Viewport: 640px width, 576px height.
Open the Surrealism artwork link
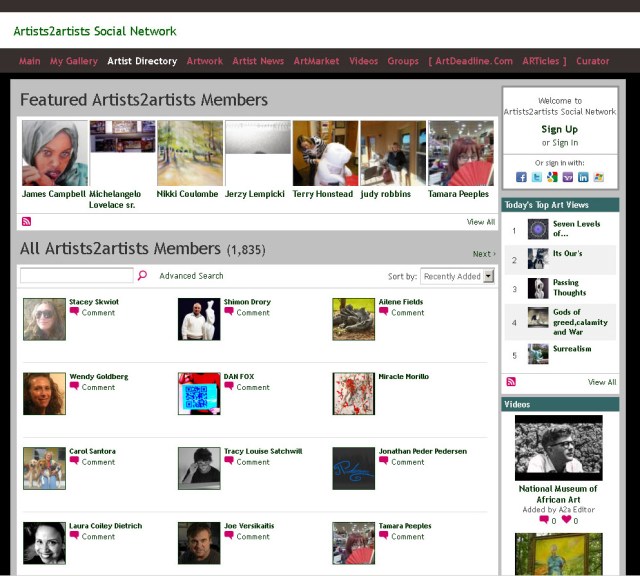tap(572, 349)
